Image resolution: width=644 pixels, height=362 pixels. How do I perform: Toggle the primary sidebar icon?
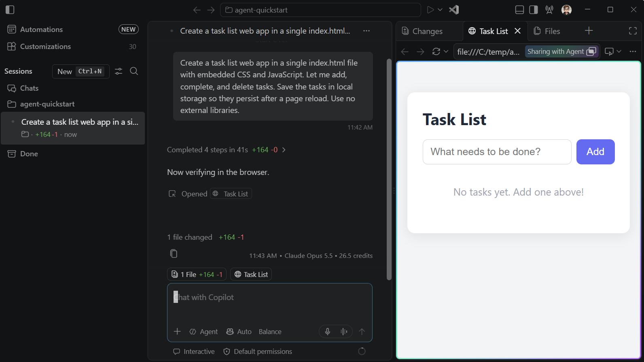click(10, 10)
